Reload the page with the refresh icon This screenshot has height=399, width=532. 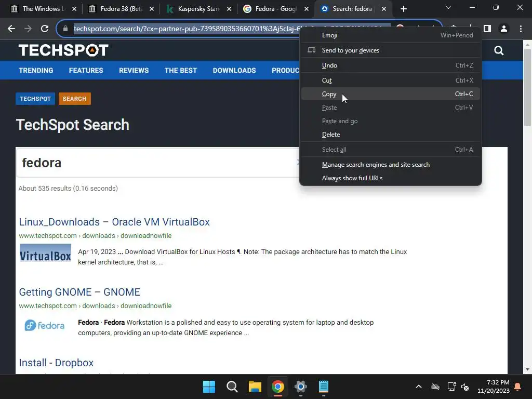coord(45,29)
